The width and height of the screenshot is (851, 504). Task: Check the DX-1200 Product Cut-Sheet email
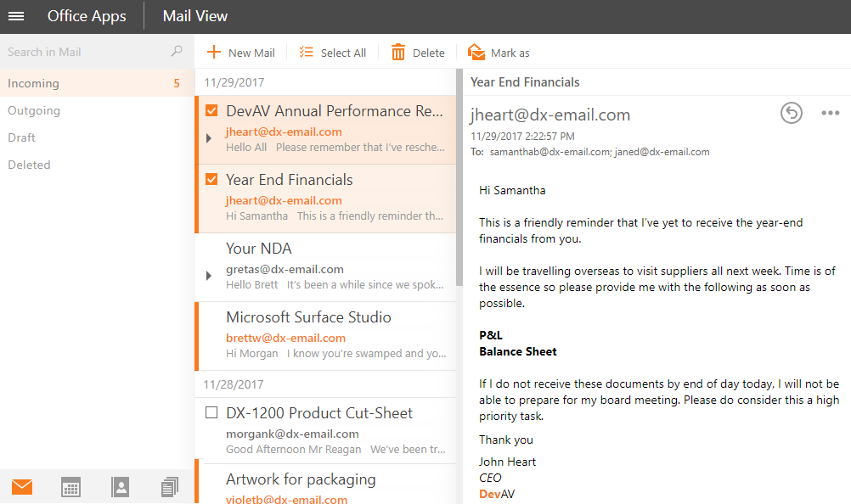tap(212, 413)
